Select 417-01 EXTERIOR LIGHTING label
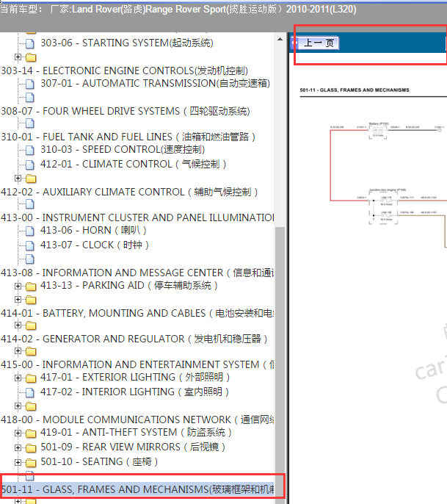The width and height of the screenshot is (447, 504). tap(135, 378)
